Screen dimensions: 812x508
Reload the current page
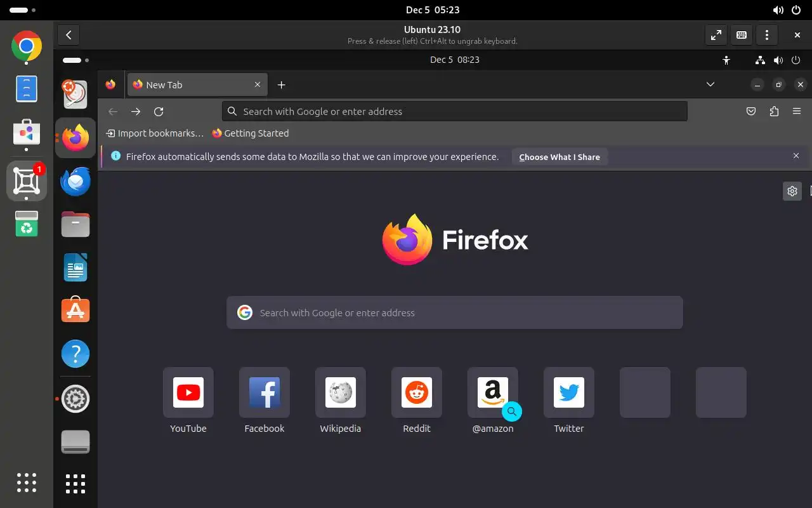click(x=159, y=111)
